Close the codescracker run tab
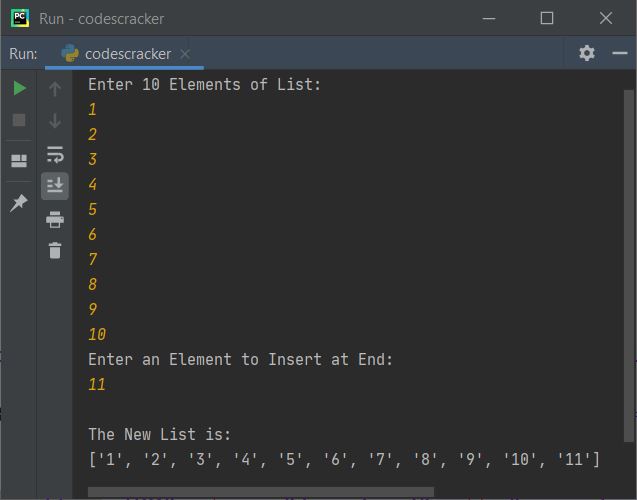 pyautogui.click(x=185, y=54)
